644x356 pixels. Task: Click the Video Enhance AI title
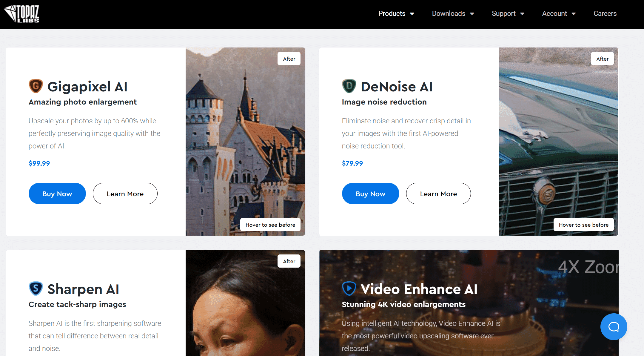[x=419, y=289]
